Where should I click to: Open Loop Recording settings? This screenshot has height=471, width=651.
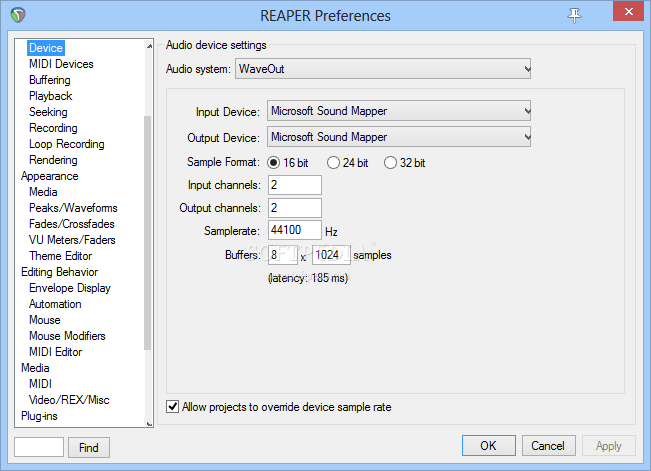pos(66,144)
